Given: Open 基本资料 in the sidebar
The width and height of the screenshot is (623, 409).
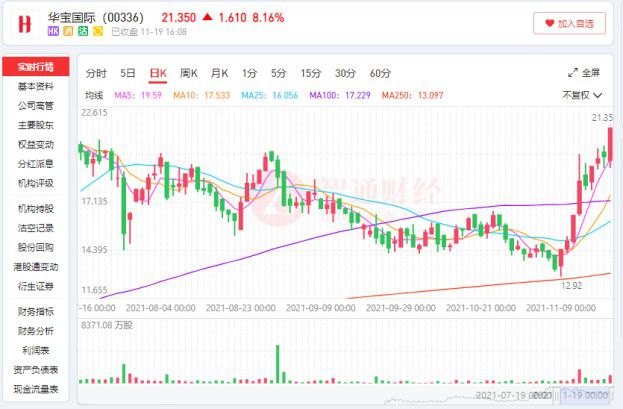Looking at the screenshot, I should point(36,86).
